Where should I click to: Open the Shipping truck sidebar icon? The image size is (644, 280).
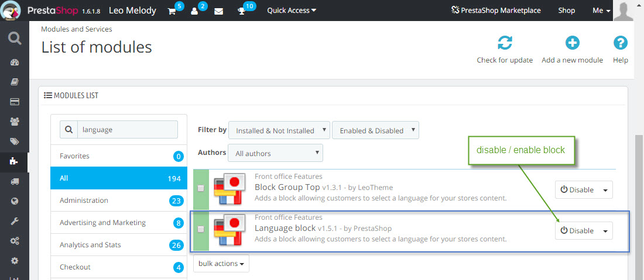[x=15, y=181]
